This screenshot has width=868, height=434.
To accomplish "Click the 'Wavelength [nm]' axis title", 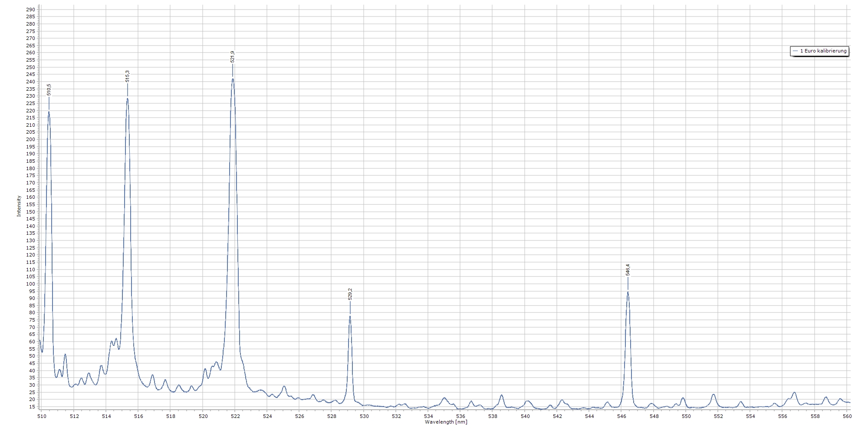I will point(446,422).
